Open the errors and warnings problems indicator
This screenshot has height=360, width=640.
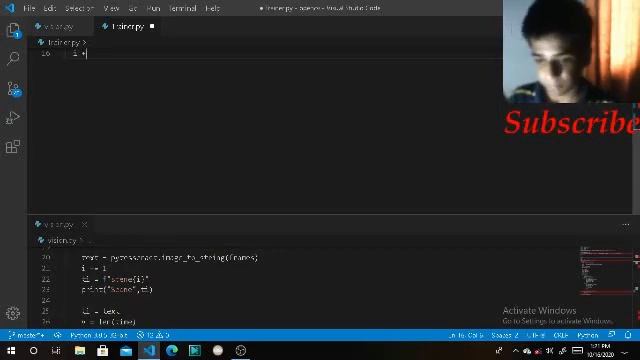pos(153,335)
